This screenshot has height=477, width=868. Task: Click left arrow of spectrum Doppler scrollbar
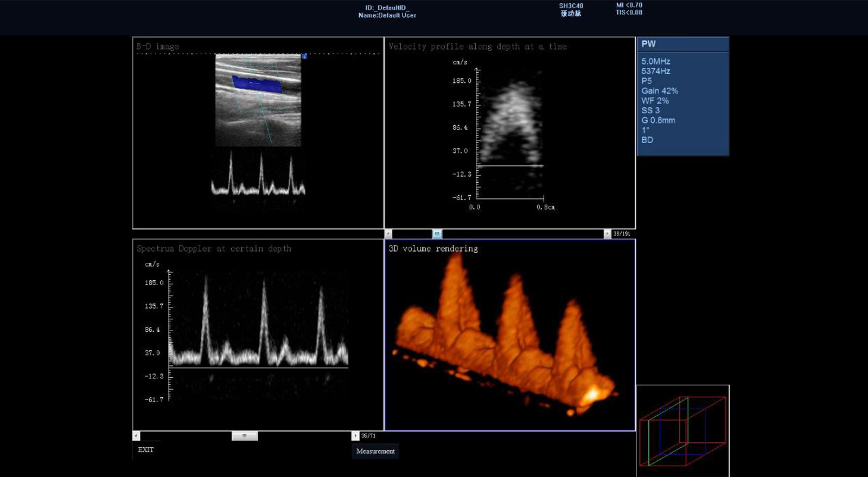click(x=137, y=436)
